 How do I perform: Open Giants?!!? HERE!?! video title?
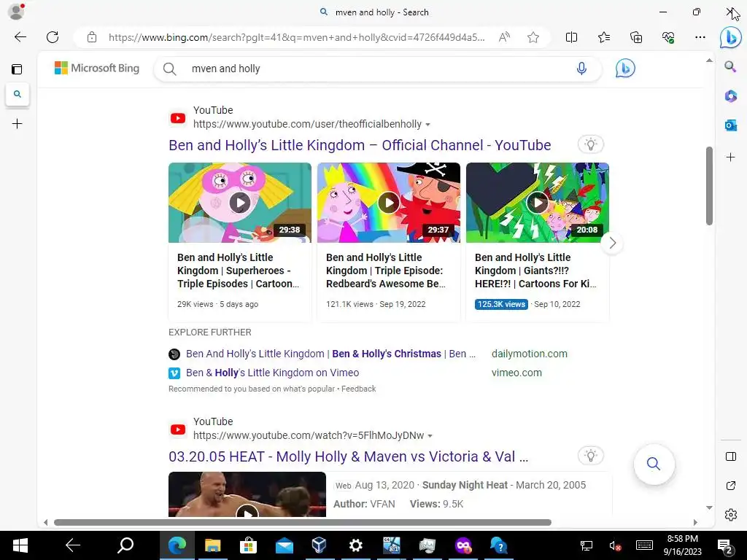point(535,271)
